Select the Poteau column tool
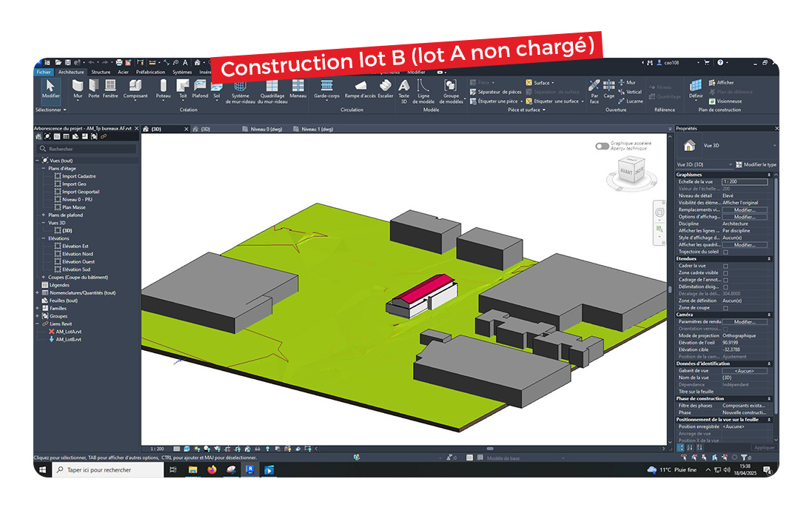 (163, 89)
